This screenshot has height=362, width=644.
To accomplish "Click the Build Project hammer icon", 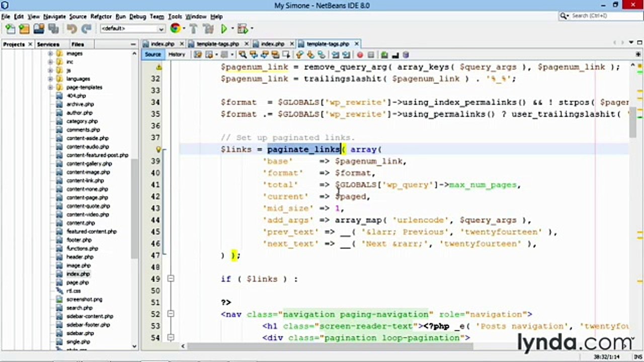I will [194, 29].
